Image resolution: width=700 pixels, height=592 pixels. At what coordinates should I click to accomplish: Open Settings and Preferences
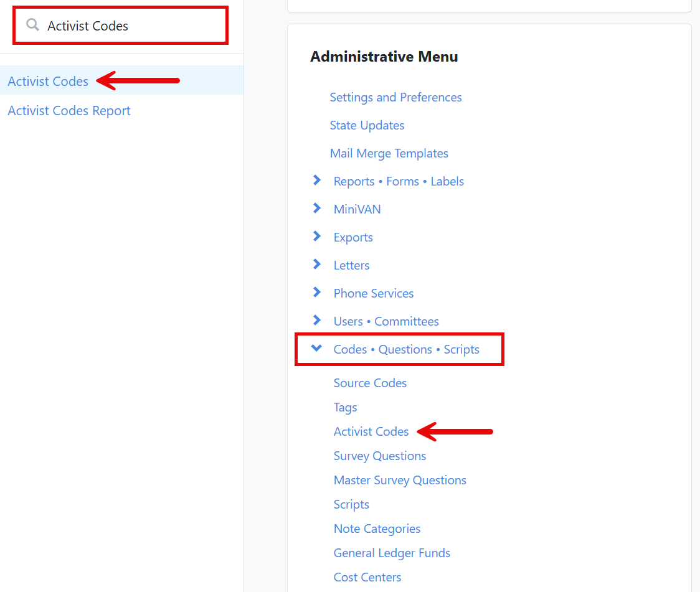(395, 97)
